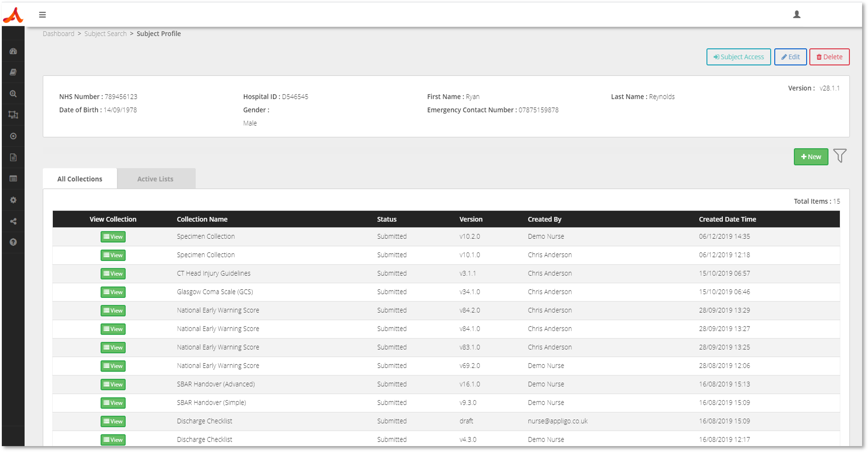Click the Subject Access button
The image size is (868, 452).
coord(738,57)
